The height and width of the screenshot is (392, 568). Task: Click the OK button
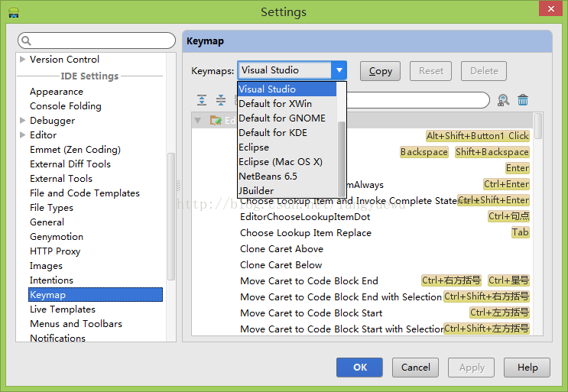[360, 367]
